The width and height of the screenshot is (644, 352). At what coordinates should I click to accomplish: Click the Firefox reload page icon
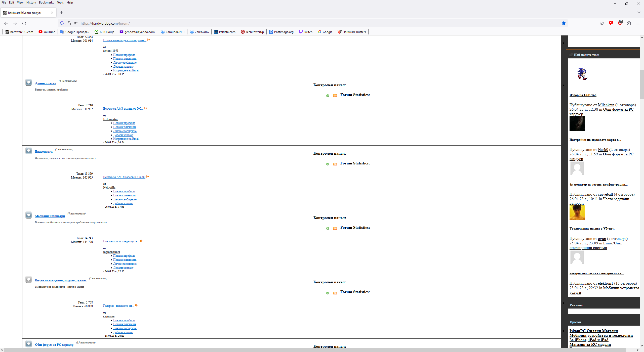point(24,23)
